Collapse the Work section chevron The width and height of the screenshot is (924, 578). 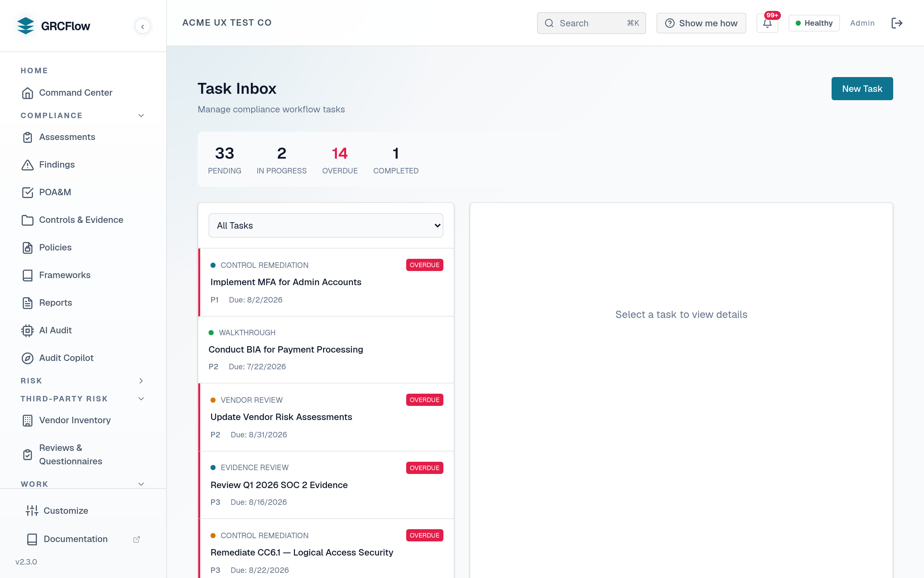[141, 484]
